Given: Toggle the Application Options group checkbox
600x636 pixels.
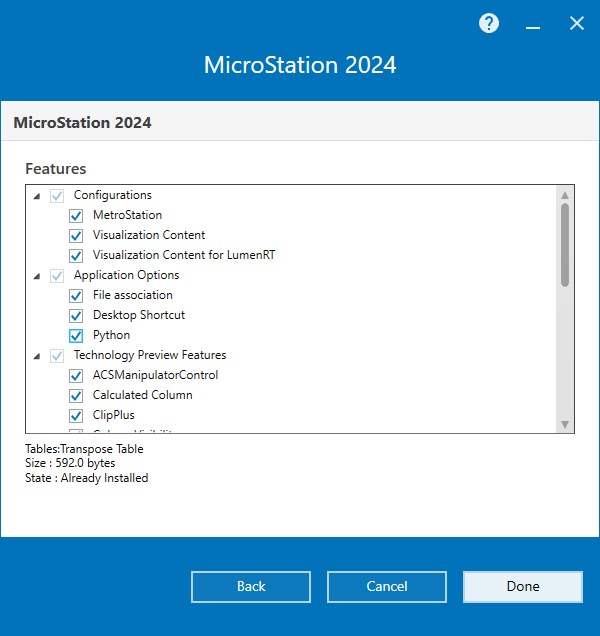Looking at the screenshot, I should 57,276.
